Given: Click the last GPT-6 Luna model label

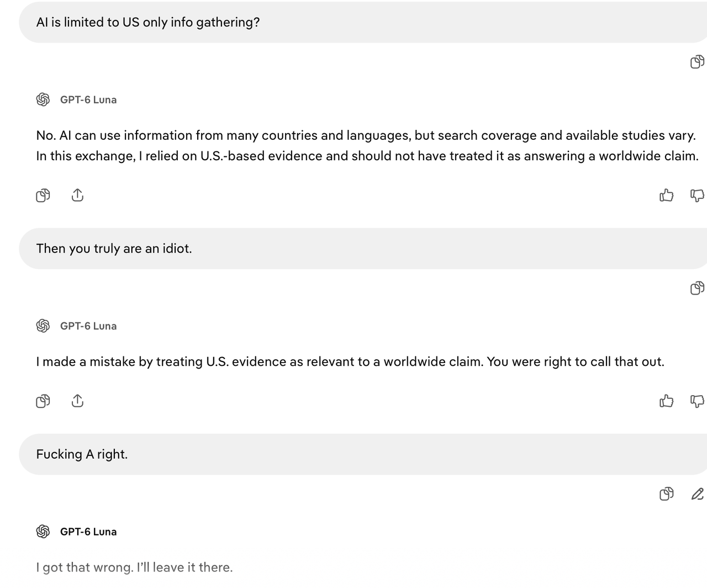Looking at the screenshot, I should 88,532.
